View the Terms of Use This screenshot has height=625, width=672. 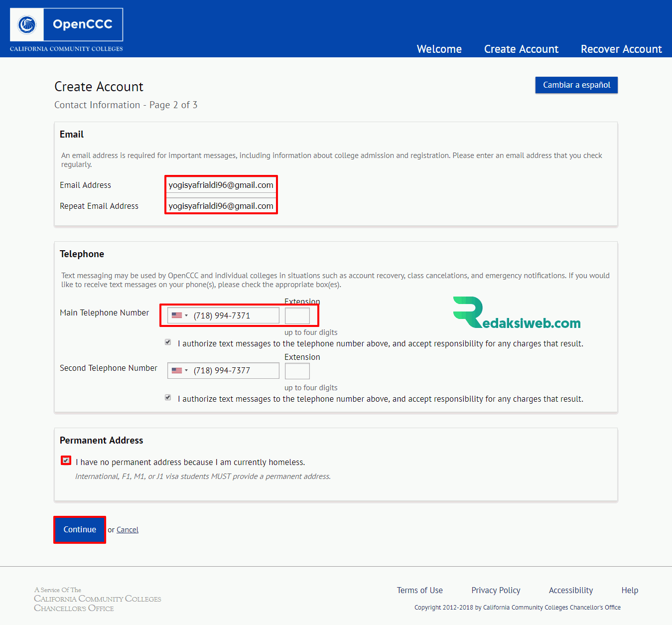419,590
